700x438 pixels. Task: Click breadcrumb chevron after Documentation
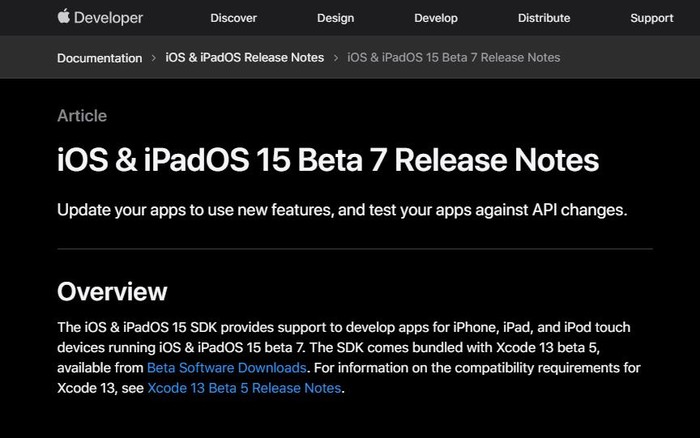tap(154, 58)
